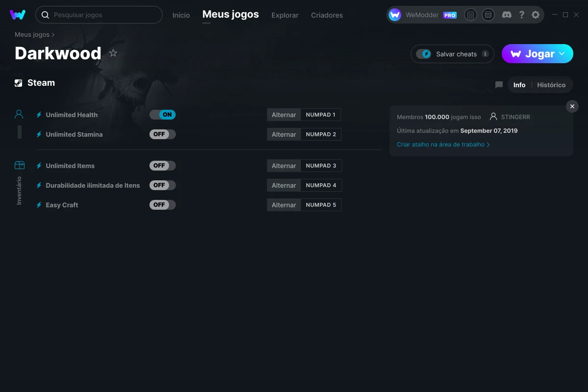This screenshot has height=392, width=588.
Task: Click the Inventário category label
Action: click(x=19, y=190)
